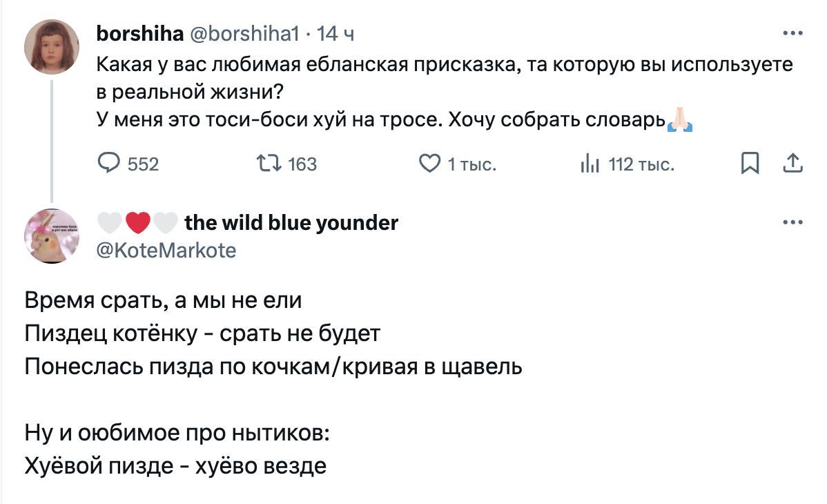The height and width of the screenshot is (504, 827).
Task: Like borshiha's tweet with the heart icon
Action: [429, 164]
